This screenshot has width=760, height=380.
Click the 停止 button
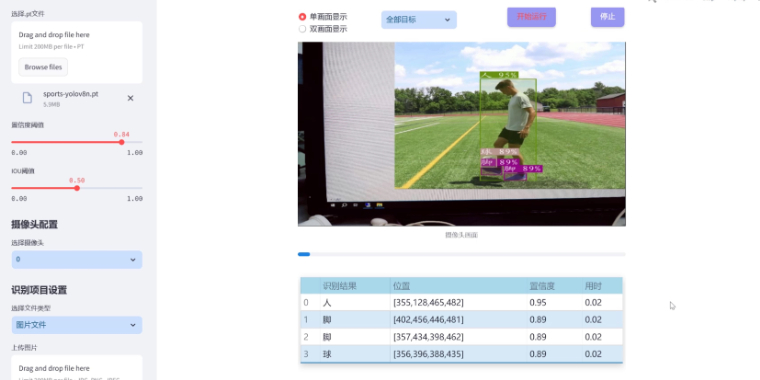(607, 17)
